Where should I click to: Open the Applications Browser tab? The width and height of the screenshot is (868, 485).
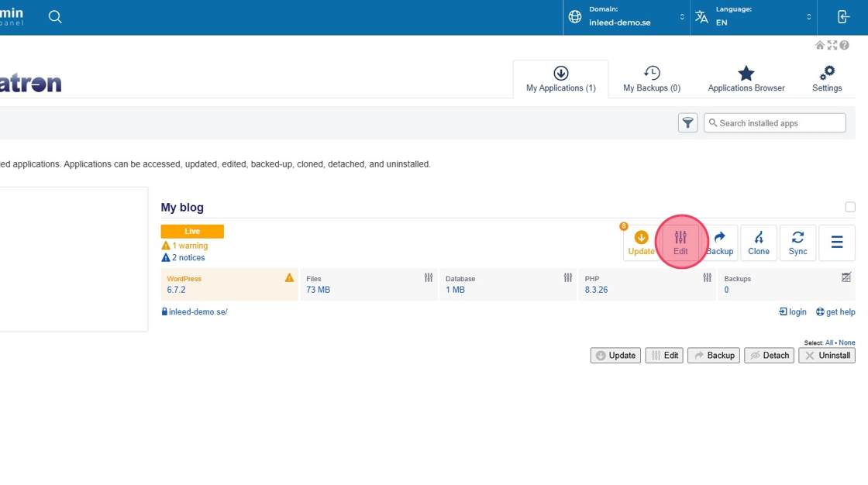746,79
